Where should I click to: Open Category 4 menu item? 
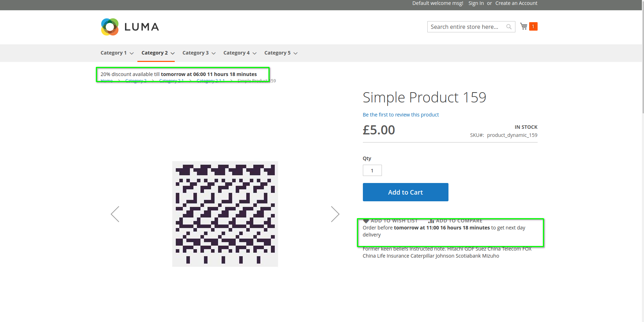(236, 53)
